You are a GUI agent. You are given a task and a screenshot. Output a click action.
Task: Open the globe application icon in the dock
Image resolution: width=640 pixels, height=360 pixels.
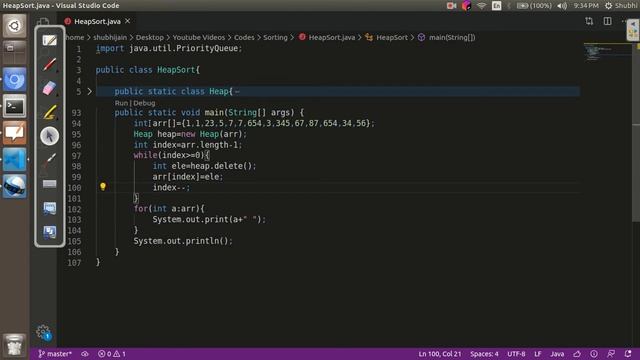(14, 186)
